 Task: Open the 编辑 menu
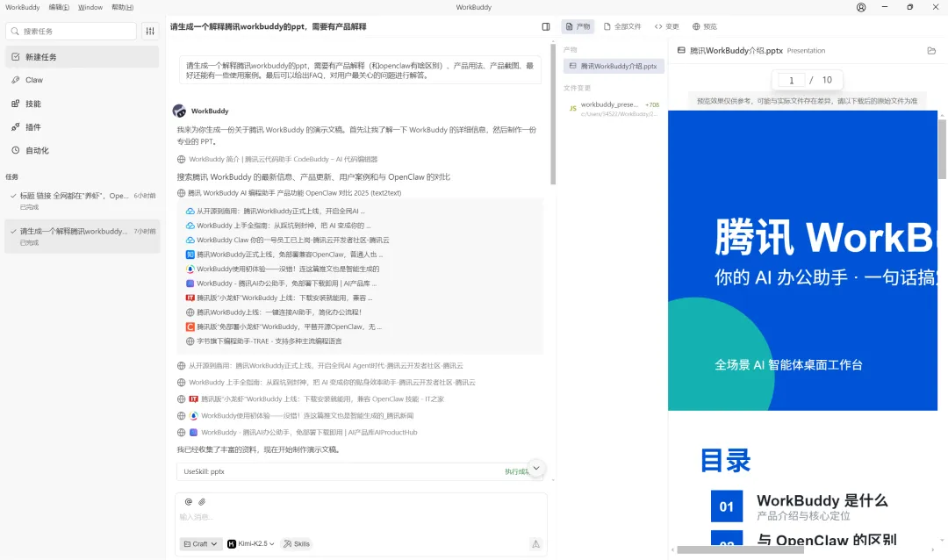tap(59, 7)
